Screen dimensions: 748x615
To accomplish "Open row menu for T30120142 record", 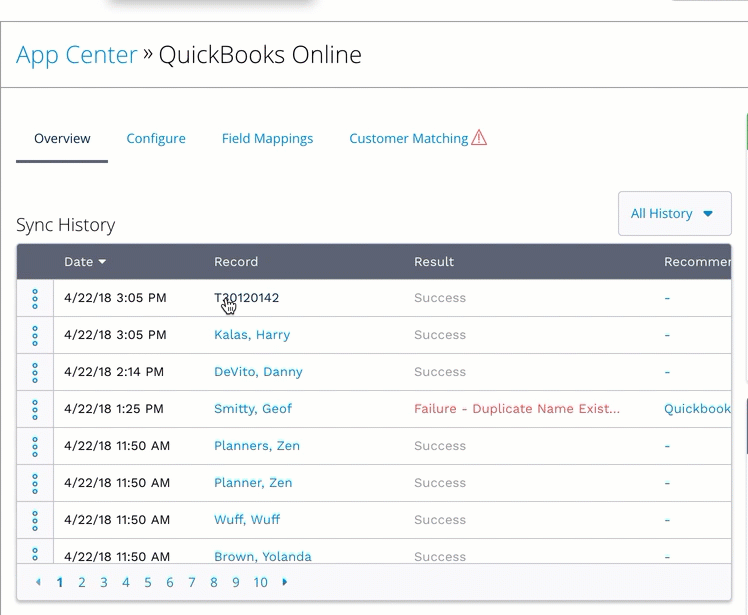I will pyautogui.click(x=35, y=299).
